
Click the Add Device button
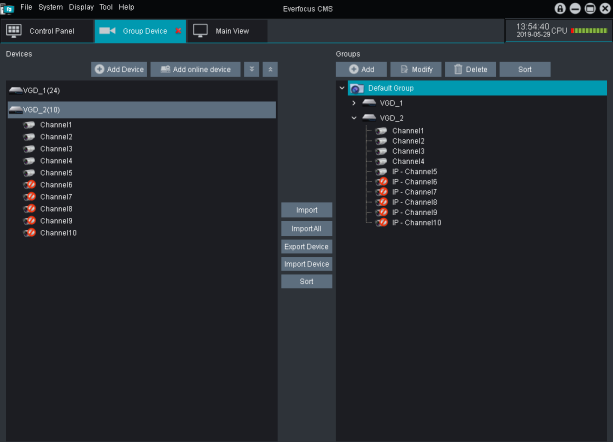click(x=119, y=69)
